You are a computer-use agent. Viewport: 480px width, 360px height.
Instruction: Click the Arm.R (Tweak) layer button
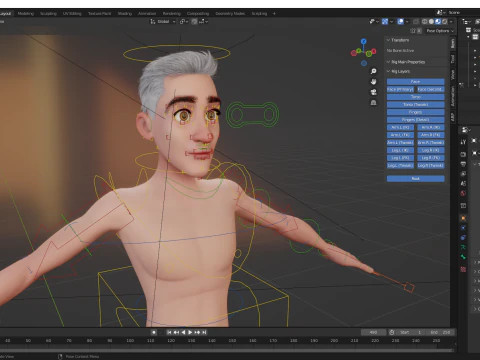click(431, 143)
